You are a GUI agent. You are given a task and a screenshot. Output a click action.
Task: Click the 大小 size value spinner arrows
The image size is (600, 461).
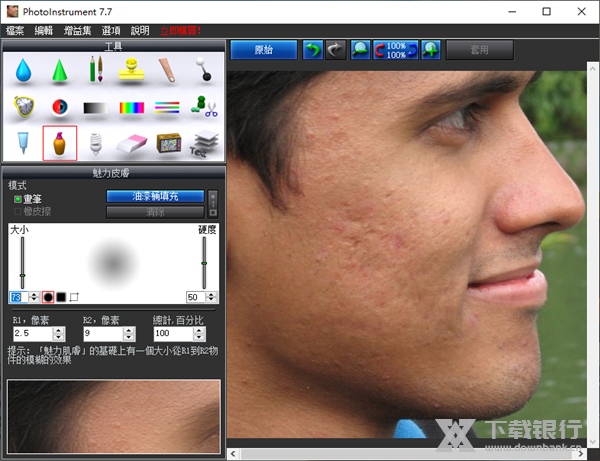pyautogui.click(x=32, y=297)
